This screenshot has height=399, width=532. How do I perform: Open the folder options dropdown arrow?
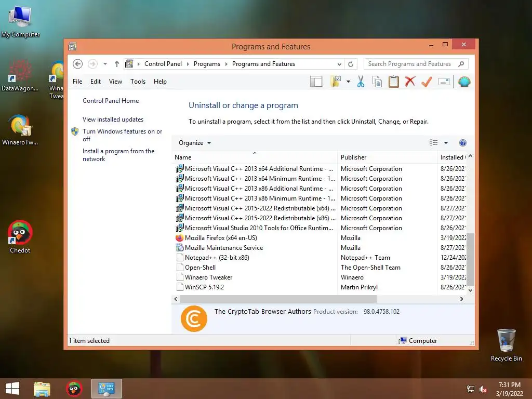pos(348,82)
